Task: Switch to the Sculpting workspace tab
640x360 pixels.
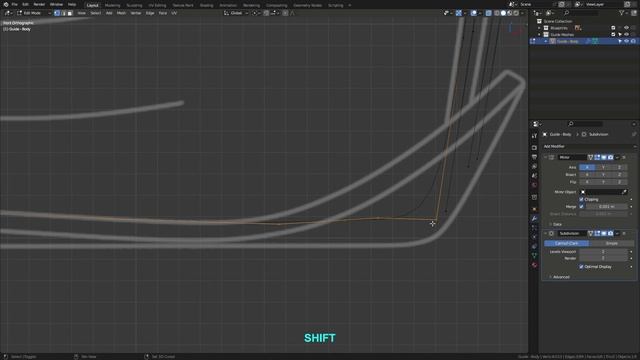Action: tap(134, 5)
